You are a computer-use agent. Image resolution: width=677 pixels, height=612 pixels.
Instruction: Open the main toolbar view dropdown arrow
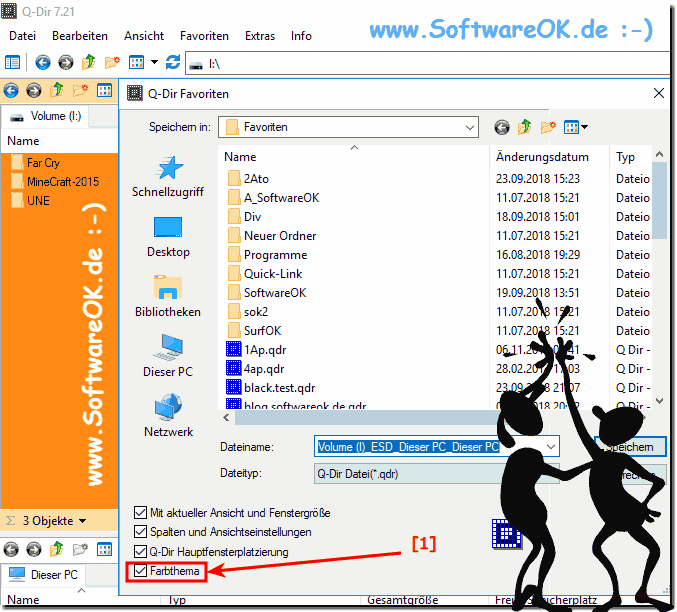coord(154,63)
